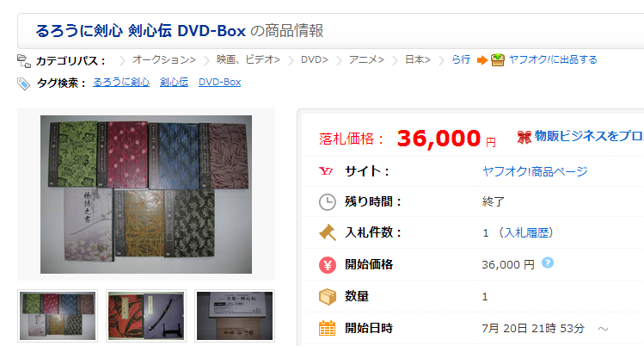Click the Yahoo Y! site icon

[326, 171]
